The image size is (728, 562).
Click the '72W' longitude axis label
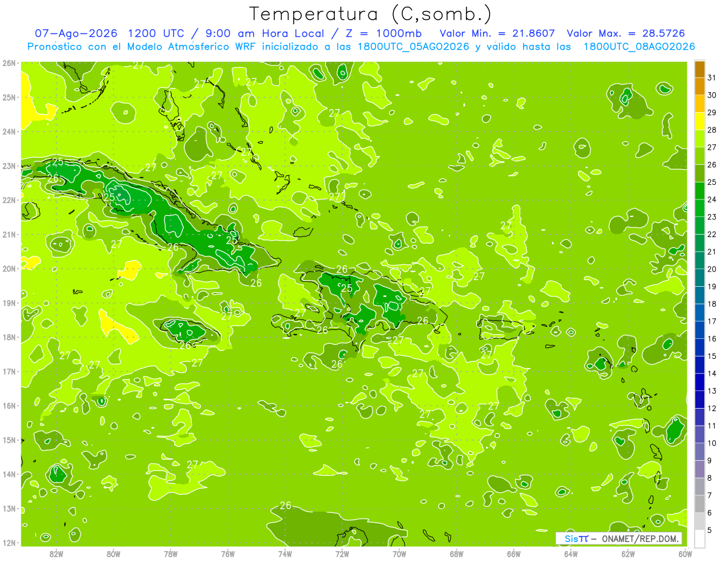[x=342, y=554]
